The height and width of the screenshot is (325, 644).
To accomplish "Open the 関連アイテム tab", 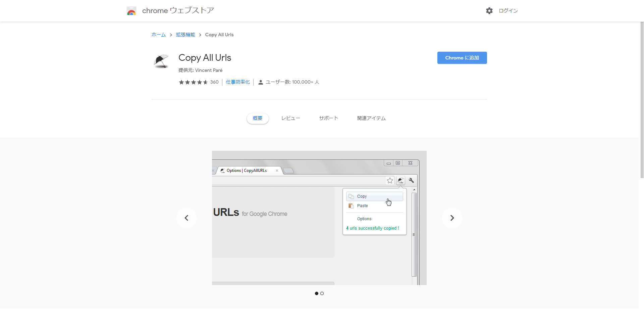I will (371, 118).
